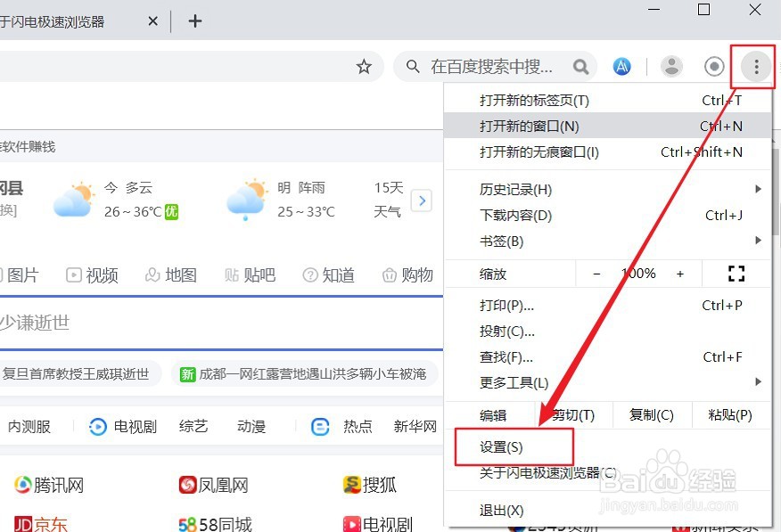Open 贴吧 search category

pos(250,274)
